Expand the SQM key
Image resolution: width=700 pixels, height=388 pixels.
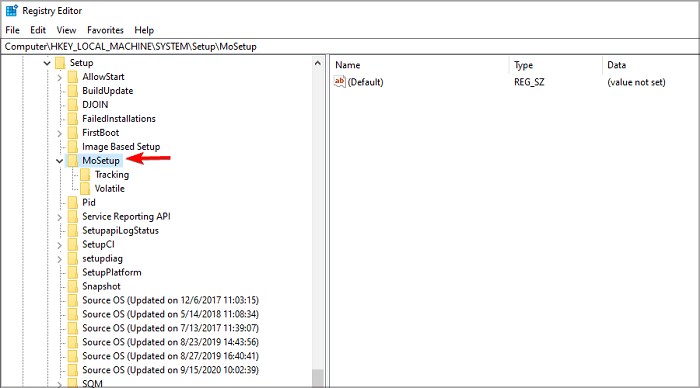click(59, 384)
